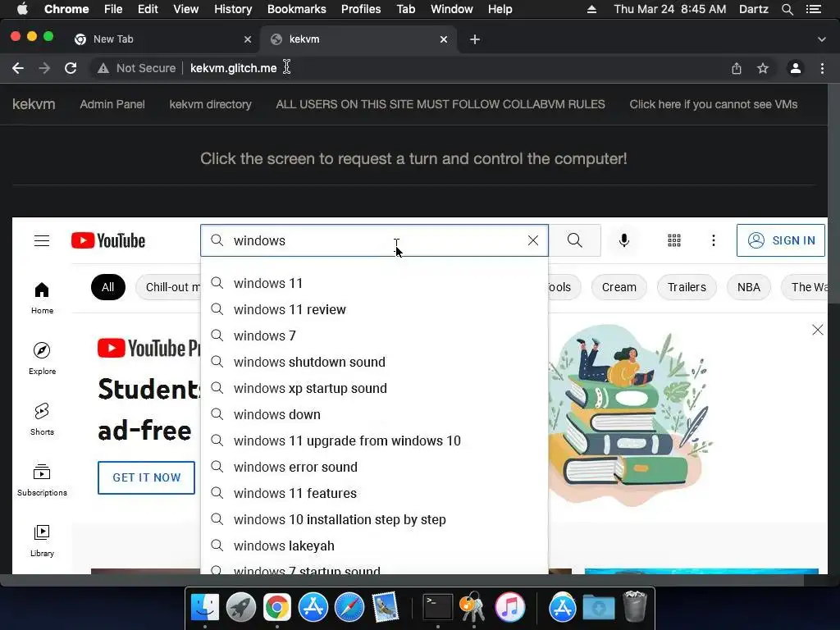Open a new tab with plus
Viewport: 840px width, 630px height.
475,39
